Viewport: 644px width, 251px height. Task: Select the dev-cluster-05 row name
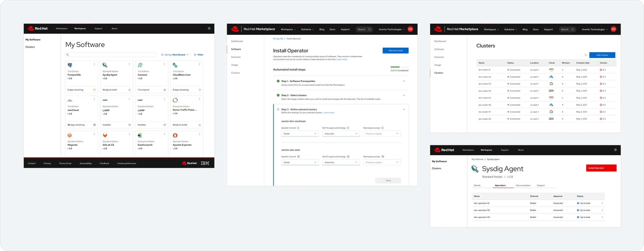pyautogui.click(x=485, y=98)
